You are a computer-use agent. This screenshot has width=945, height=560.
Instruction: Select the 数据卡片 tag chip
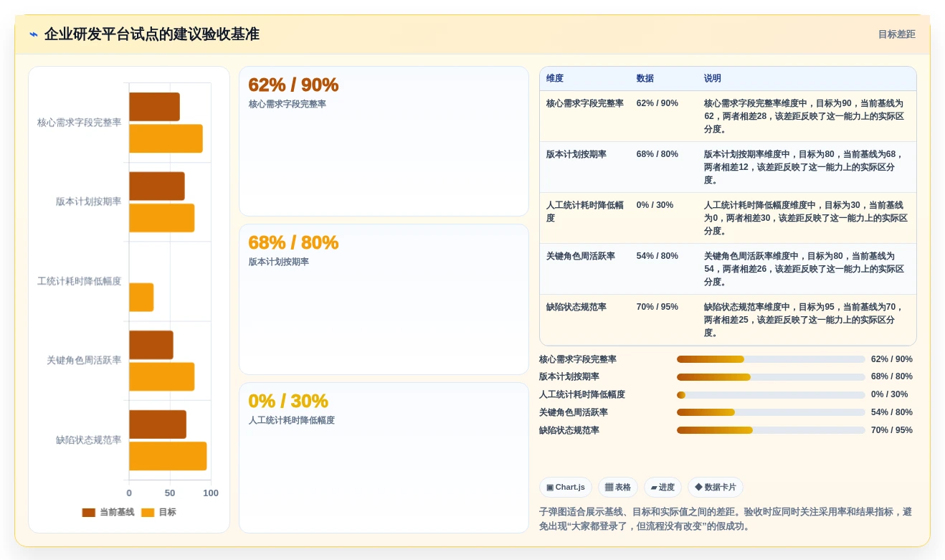point(715,487)
